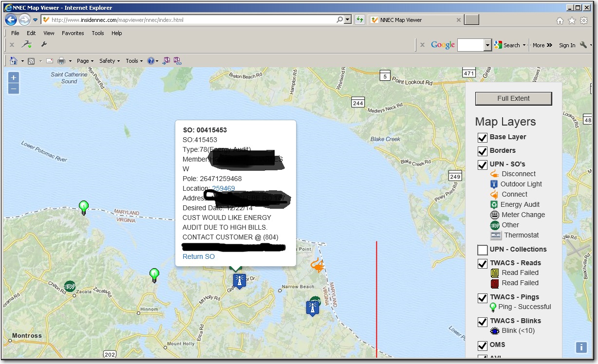Click the green marker near Zacata
Viewport: 598px width, 364px height.
(70, 286)
